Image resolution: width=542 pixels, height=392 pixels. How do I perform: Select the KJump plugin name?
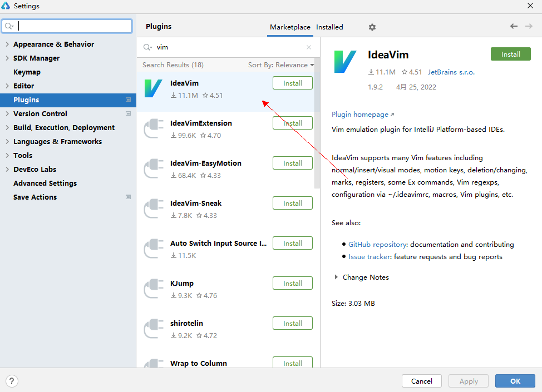pyautogui.click(x=182, y=283)
